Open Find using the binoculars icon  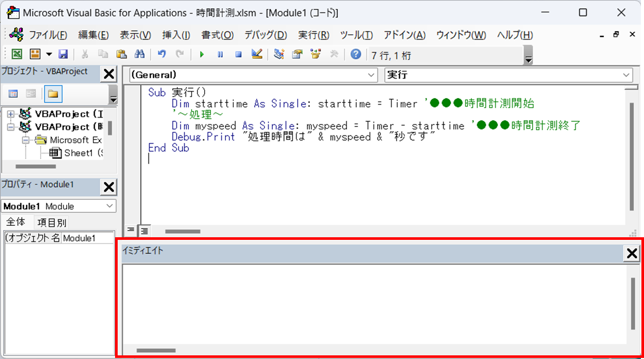pyautogui.click(x=140, y=54)
